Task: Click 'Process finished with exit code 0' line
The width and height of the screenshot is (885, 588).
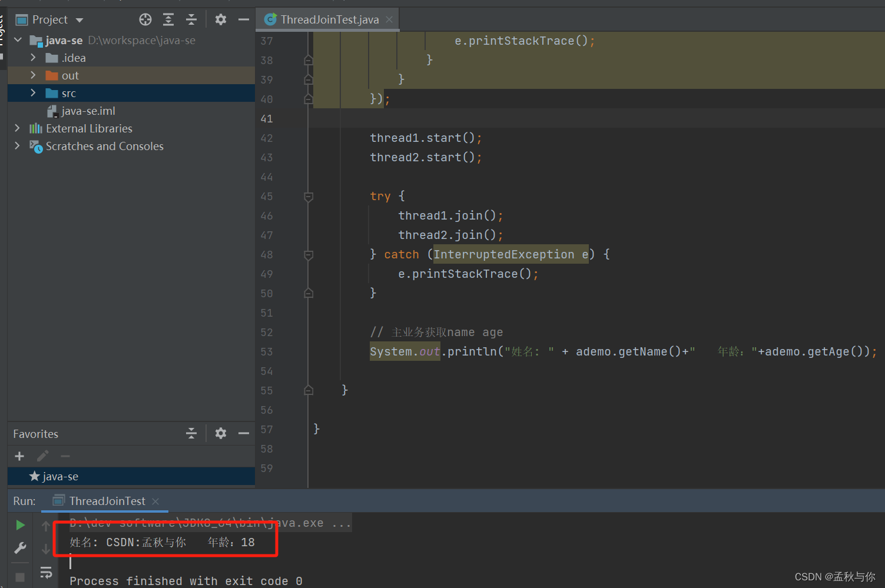Action: [x=186, y=581]
